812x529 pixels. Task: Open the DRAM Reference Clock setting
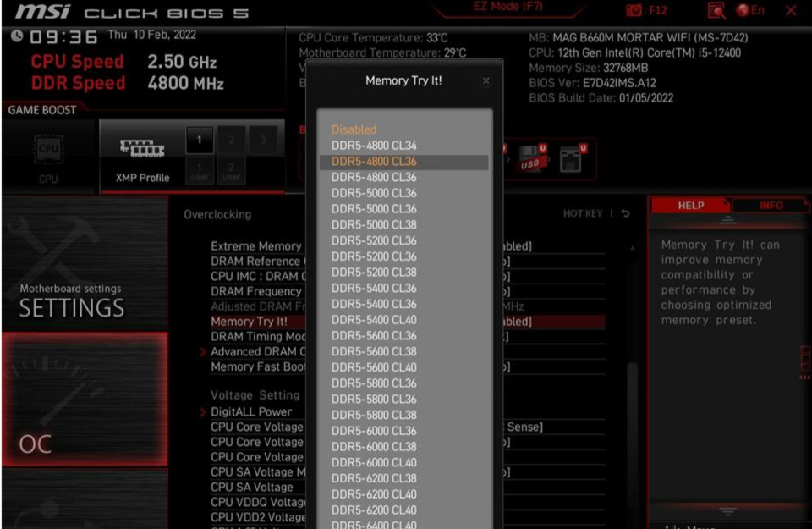[x=407, y=262]
